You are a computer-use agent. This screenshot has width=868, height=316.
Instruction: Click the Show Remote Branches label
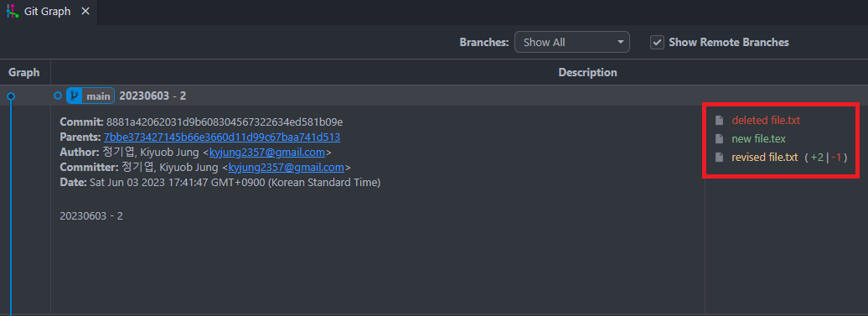click(729, 42)
